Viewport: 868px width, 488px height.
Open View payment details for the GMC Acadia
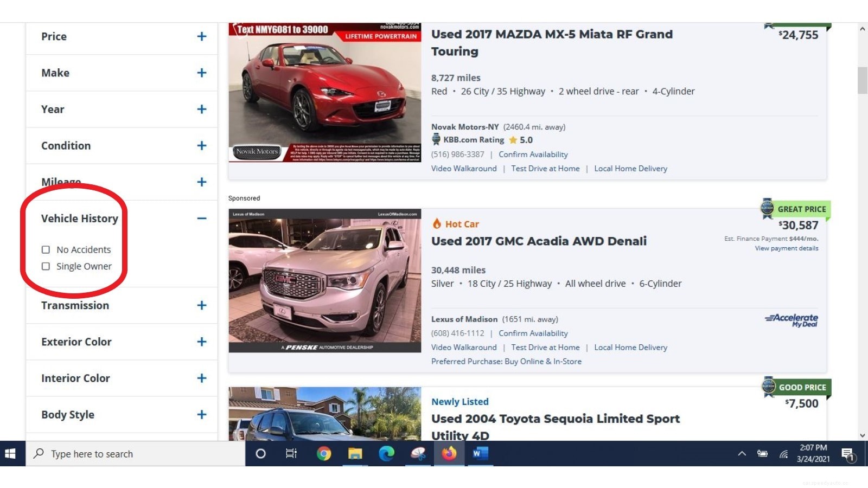786,248
